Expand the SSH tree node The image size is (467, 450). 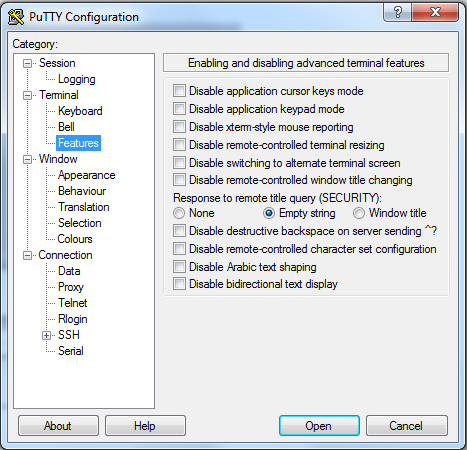tap(47, 335)
